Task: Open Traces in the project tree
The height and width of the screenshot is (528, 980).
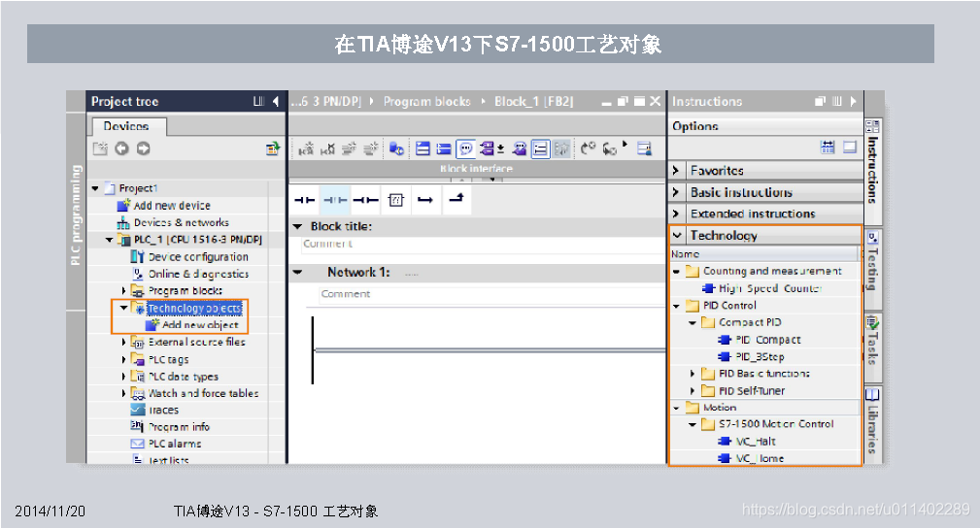Action: (x=163, y=410)
